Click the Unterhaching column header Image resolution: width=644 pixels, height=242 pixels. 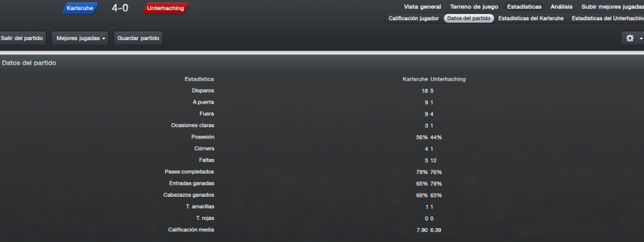pos(448,79)
